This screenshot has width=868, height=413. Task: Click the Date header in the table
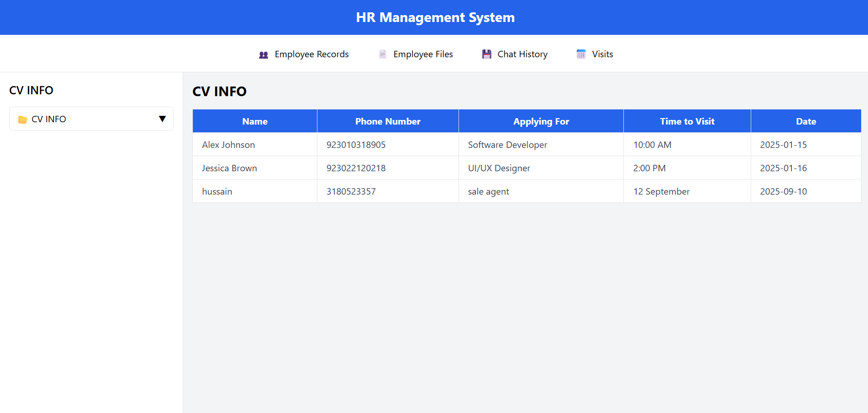pyautogui.click(x=806, y=121)
